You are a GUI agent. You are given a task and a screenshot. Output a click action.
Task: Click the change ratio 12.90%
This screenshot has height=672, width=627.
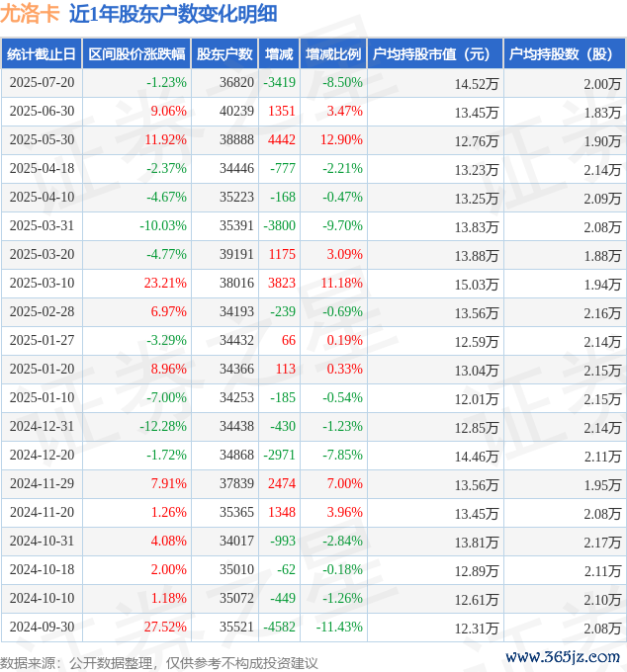point(341,139)
